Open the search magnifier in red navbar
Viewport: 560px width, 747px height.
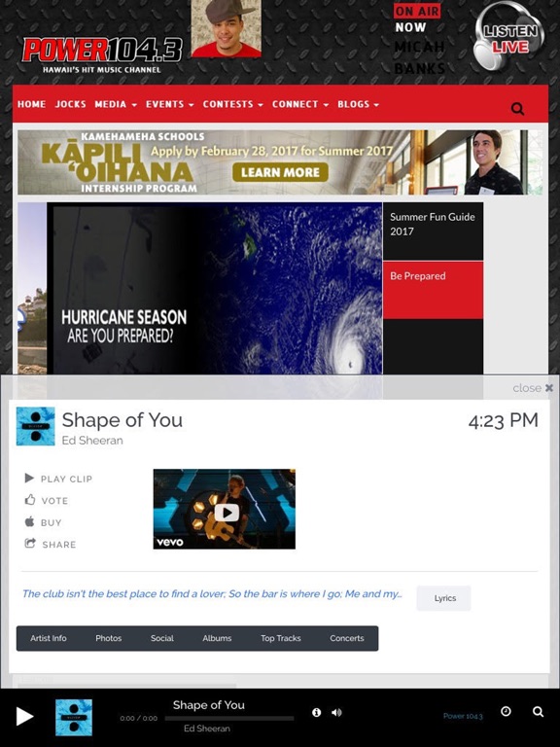click(x=517, y=109)
